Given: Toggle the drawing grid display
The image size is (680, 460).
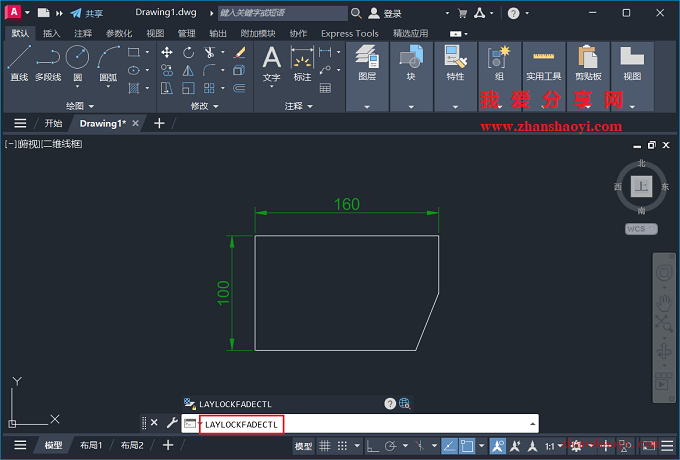Looking at the screenshot, I should (x=325, y=445).
